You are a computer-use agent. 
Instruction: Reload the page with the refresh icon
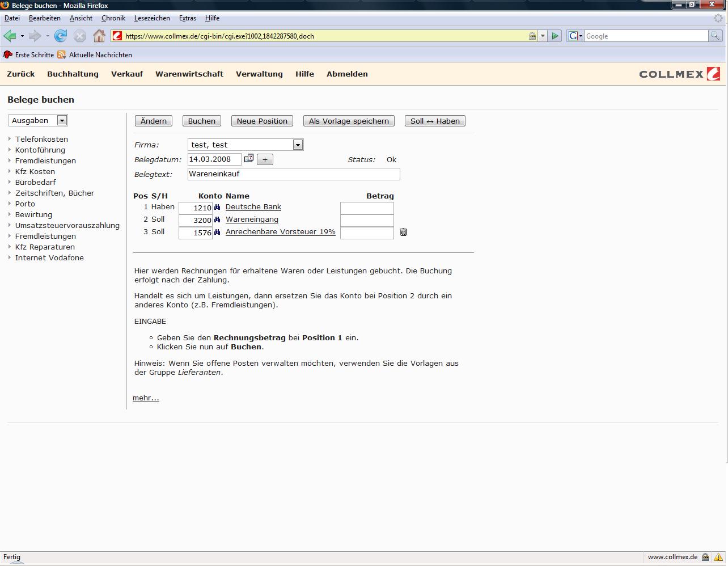(61, 36)
